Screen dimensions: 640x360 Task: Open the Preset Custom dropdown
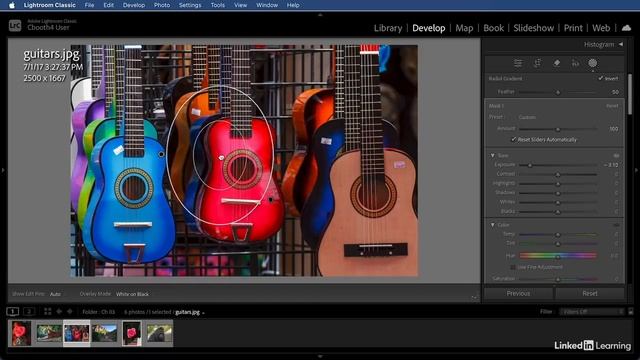click(527, 117)
